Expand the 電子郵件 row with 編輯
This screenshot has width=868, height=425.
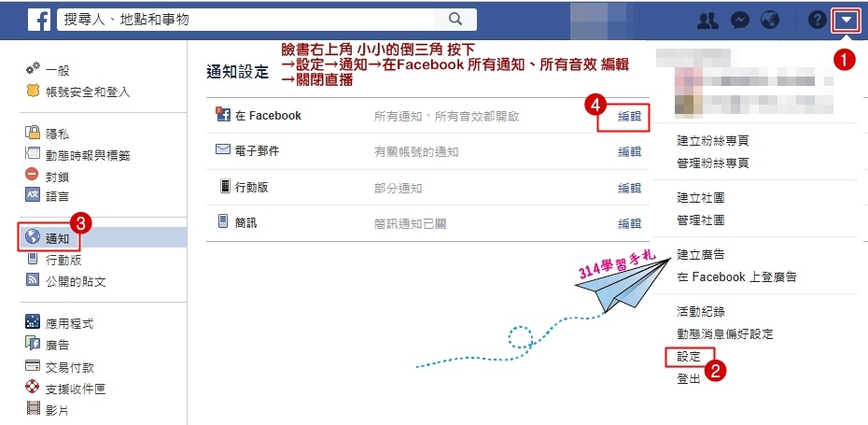point(629,152)
